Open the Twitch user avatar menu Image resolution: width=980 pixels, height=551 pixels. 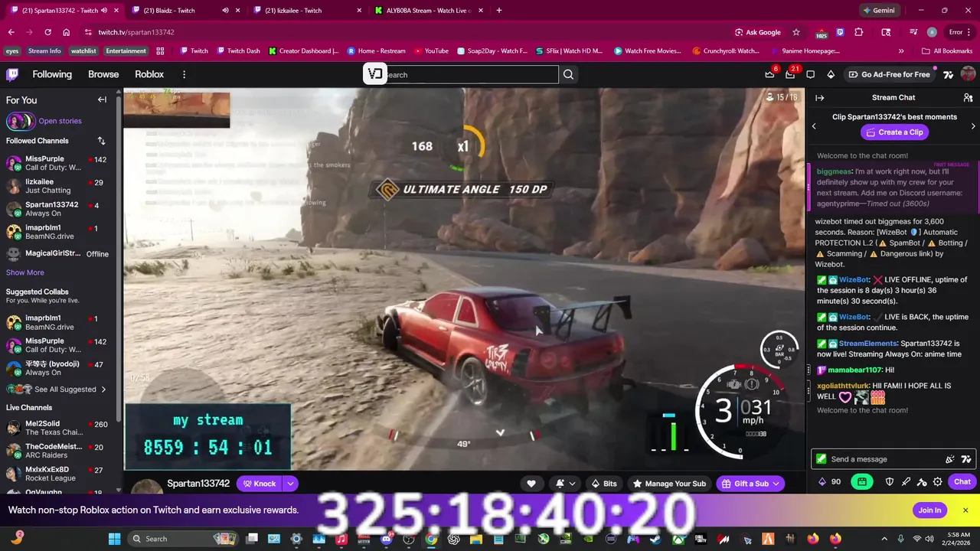pos(968,74)
